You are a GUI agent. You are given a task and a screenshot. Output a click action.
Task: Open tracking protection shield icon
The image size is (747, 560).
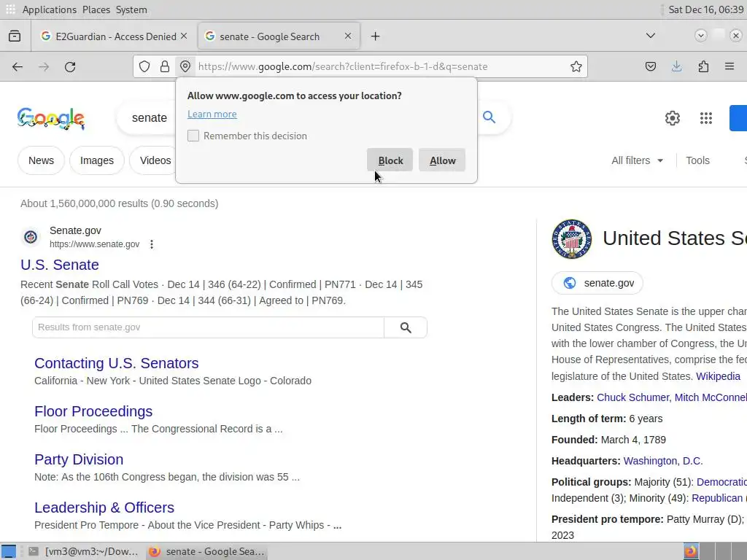click(144, 66)
